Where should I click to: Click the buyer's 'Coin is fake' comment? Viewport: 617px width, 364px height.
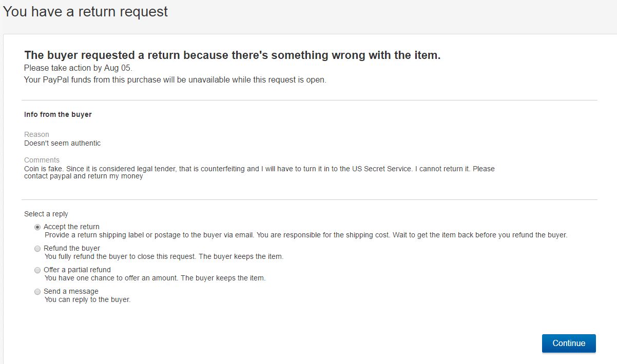(259, 172)
